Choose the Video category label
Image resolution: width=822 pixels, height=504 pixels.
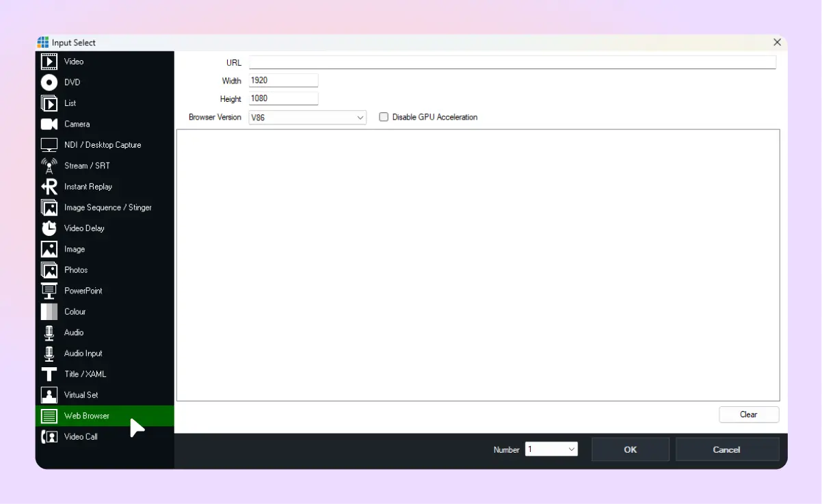[74, 62]
